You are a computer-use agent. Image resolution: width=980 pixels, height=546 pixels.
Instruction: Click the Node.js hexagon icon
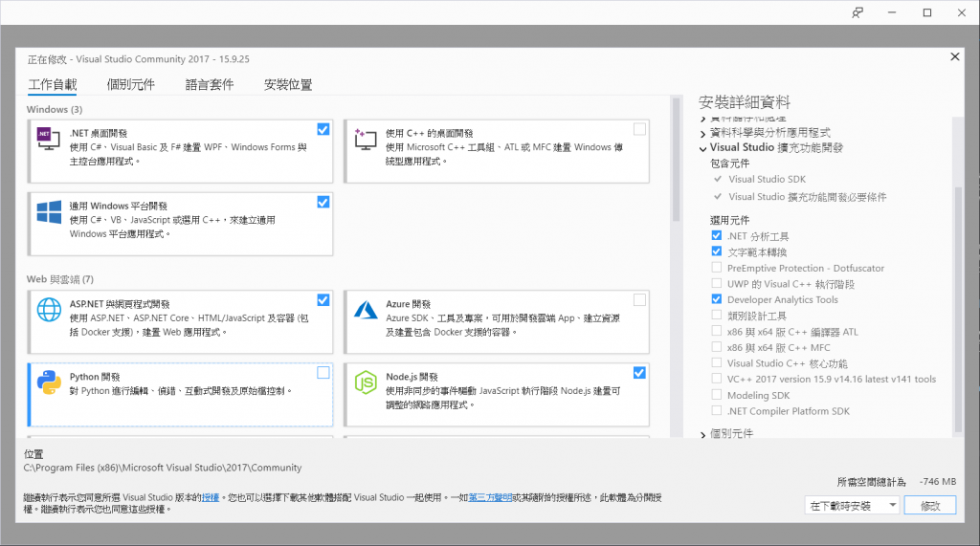coord(366,382)
